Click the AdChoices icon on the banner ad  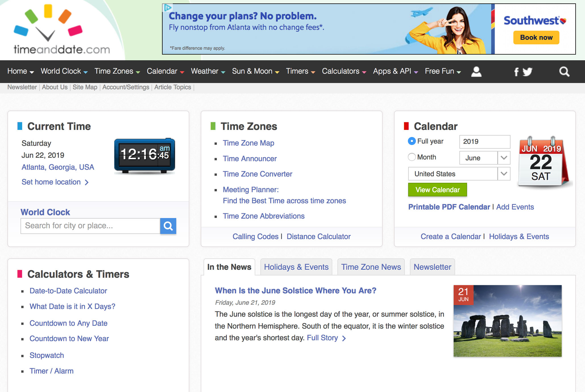tap(168, 8)
